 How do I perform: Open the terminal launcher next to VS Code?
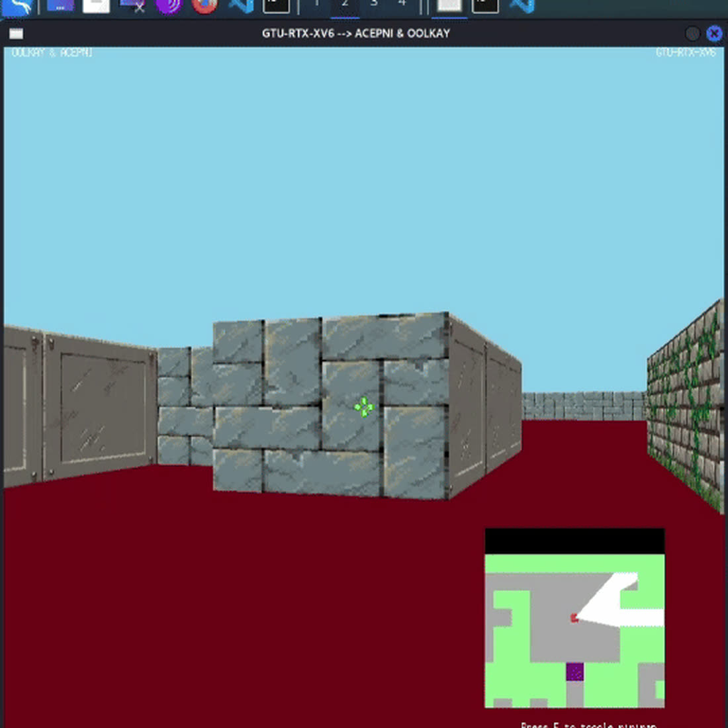click(x=276, y=5)
